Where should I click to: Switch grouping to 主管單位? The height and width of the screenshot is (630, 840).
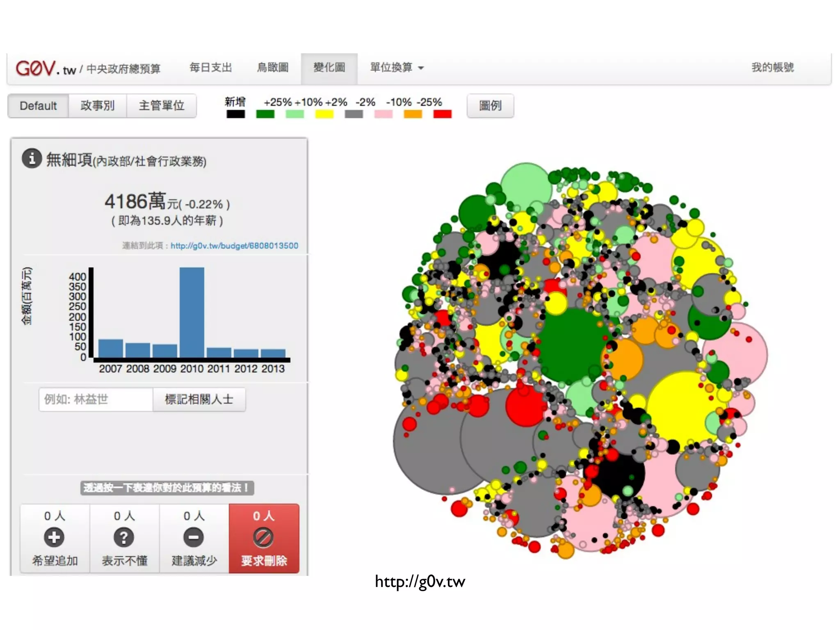pos(161,106)
